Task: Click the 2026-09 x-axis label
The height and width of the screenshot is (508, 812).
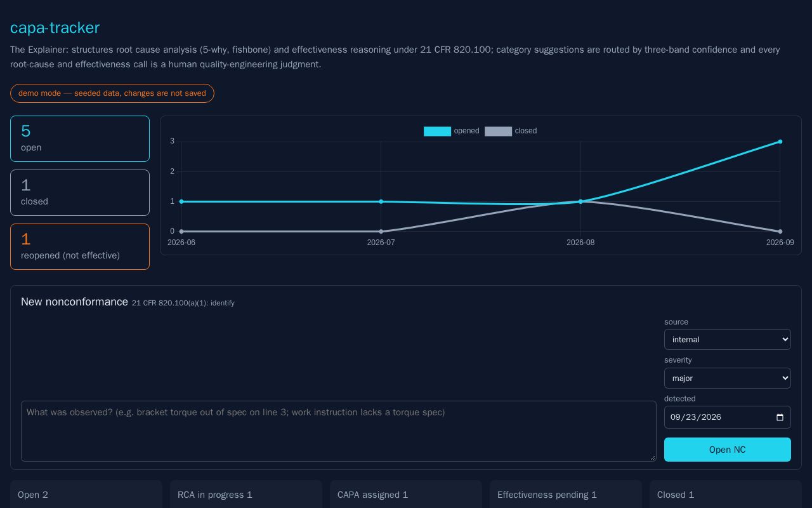Action: coord(780,243)
